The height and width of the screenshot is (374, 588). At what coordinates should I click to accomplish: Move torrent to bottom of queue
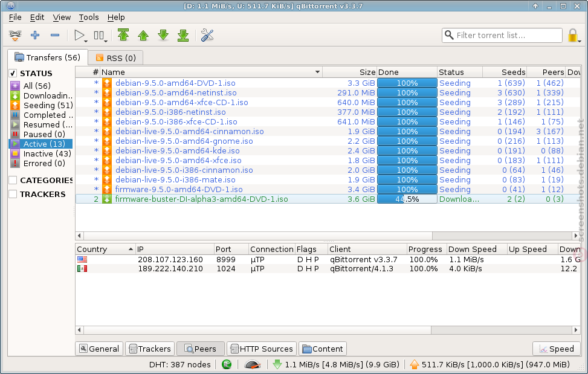coord(183,35)
